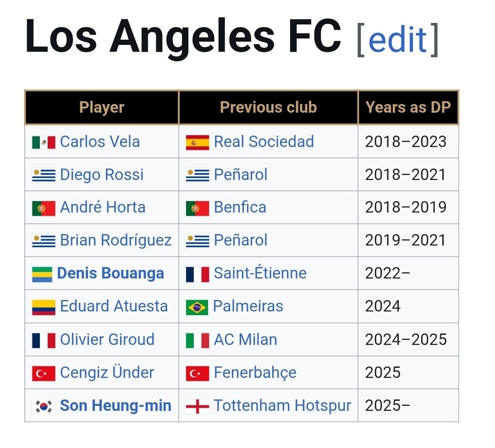
Task: Click the edit link beside Los Angeles FC
Action: click(397, 39)
